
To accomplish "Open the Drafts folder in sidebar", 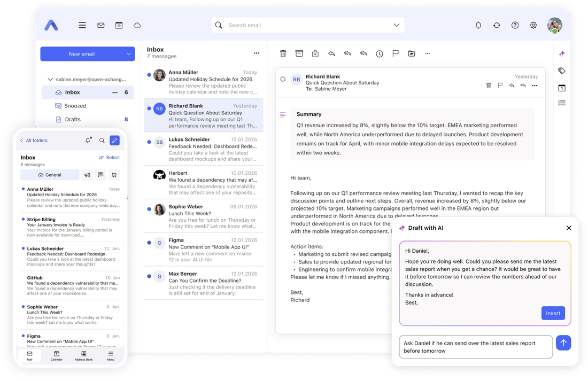I will tap(73, 120).
